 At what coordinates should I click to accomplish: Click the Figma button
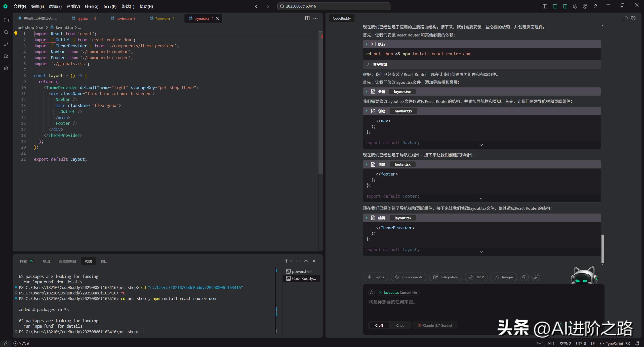[376, 277]
